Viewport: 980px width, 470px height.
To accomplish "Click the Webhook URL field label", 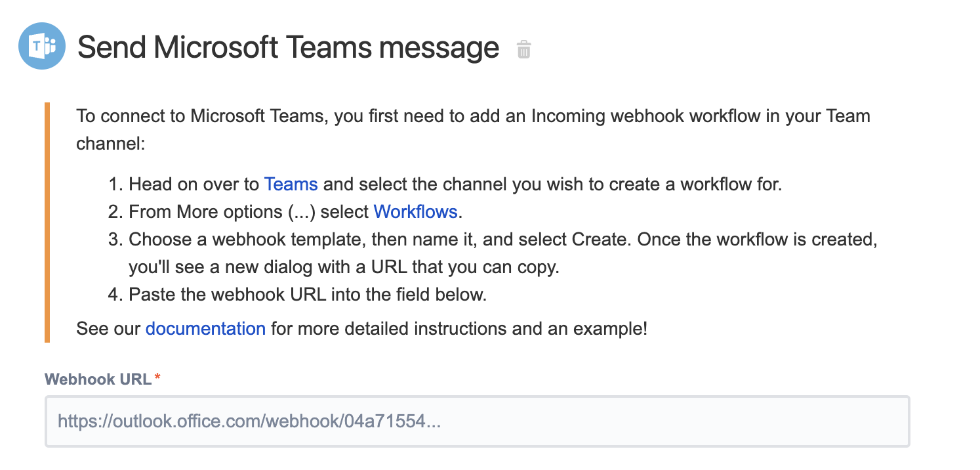I will tap(98, 379).
